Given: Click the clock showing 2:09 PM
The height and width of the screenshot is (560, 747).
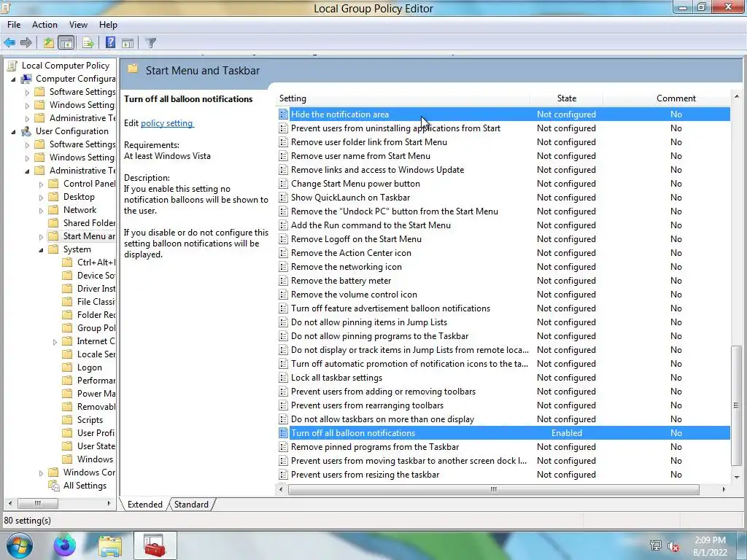Looking at the screenshot, I should pyautogui.click(x=710, y=540).
